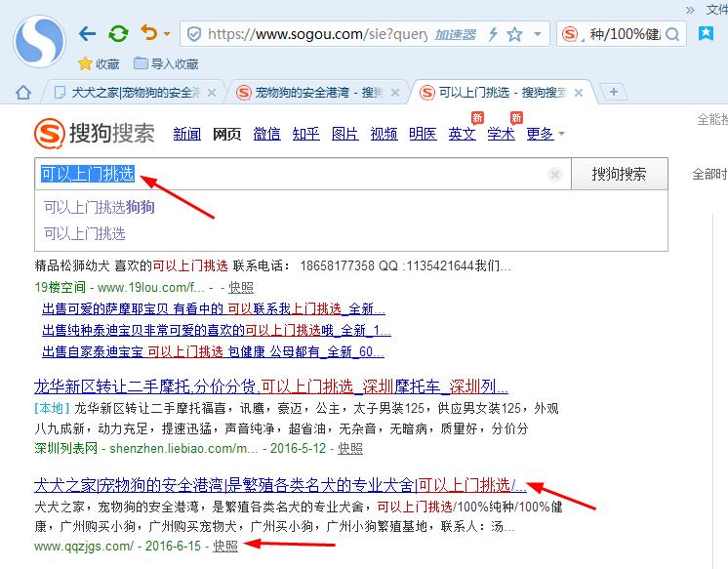Click www.qqzjgs.com green URL text

coord(84,547)
